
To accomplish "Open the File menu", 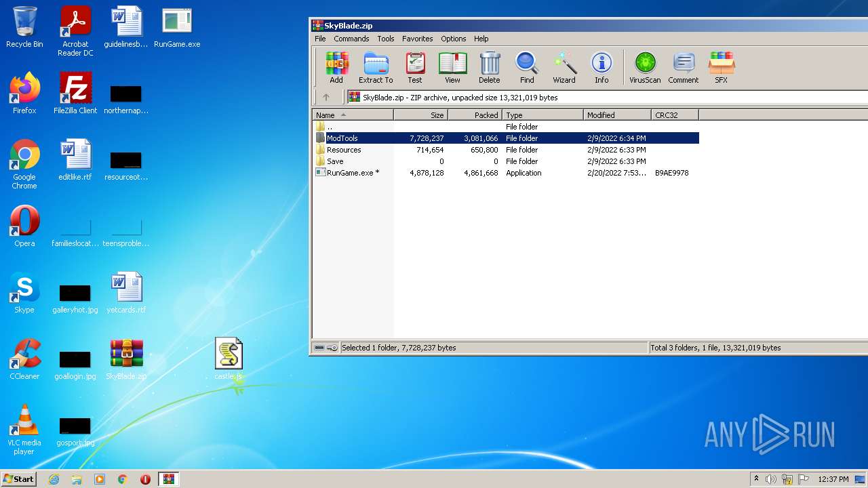I will pos(320,39).
